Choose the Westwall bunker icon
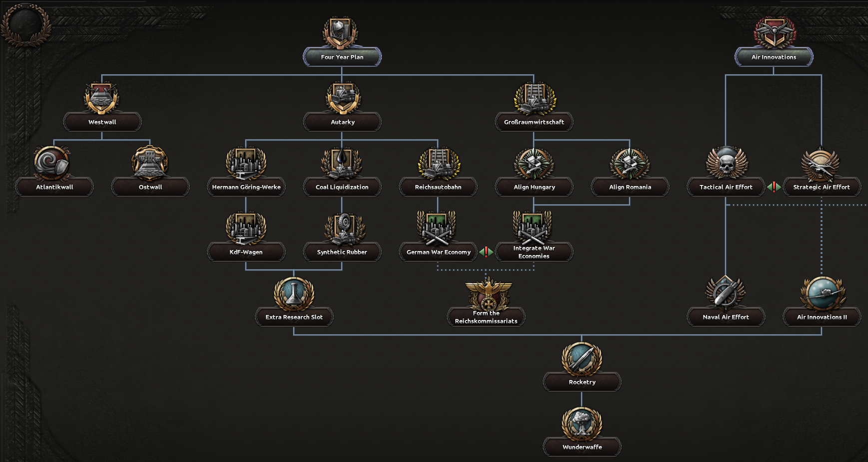Screen dimensions: 868x462 point(102,98)
